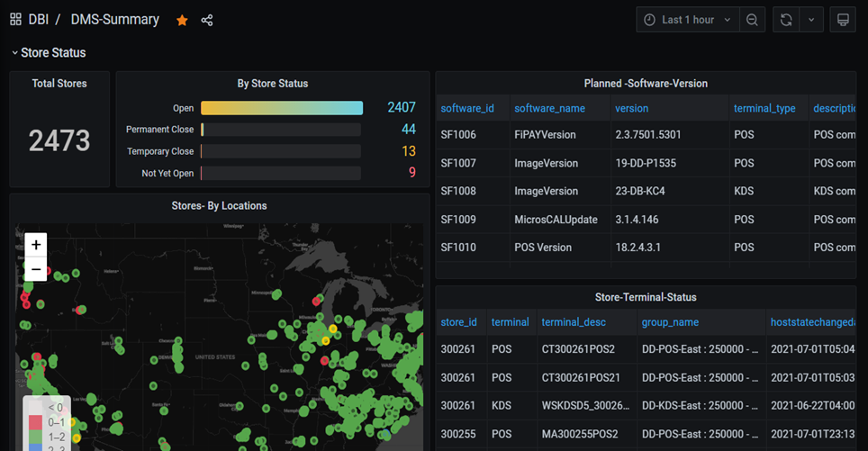Zoom in on the stores map
This screenshot has height=451, width=868.
[x=36, y=245]
